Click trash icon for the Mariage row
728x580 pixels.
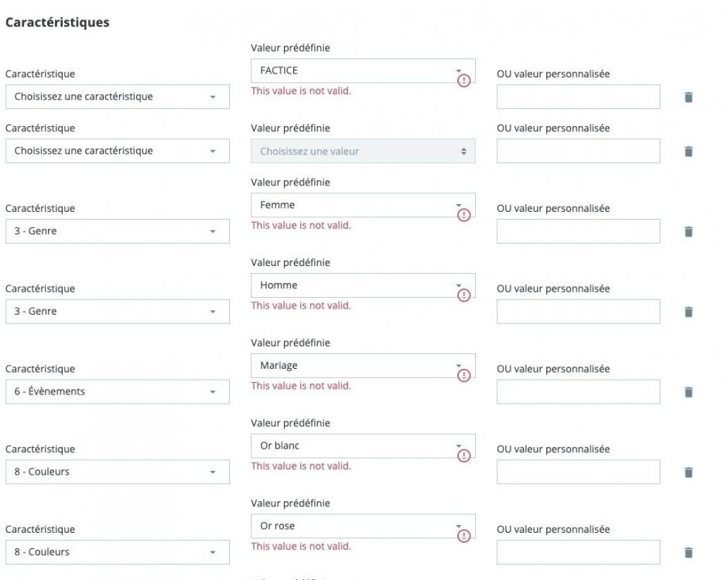688,392
